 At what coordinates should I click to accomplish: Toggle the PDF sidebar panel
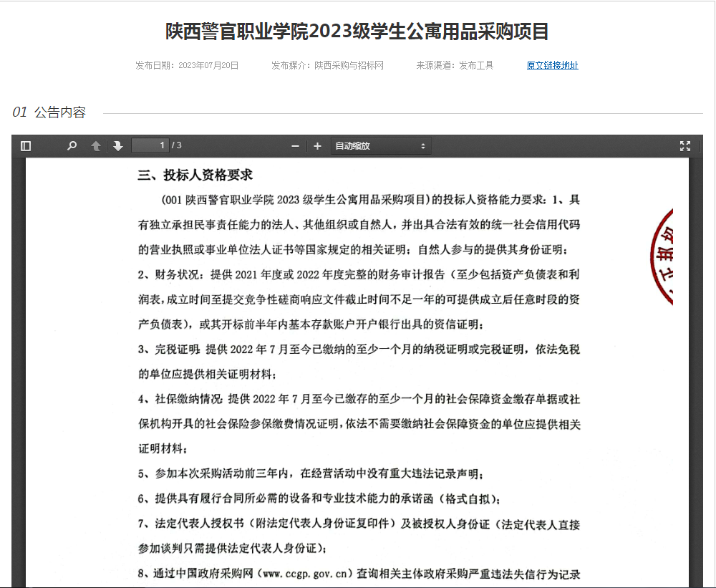(26, 145)
